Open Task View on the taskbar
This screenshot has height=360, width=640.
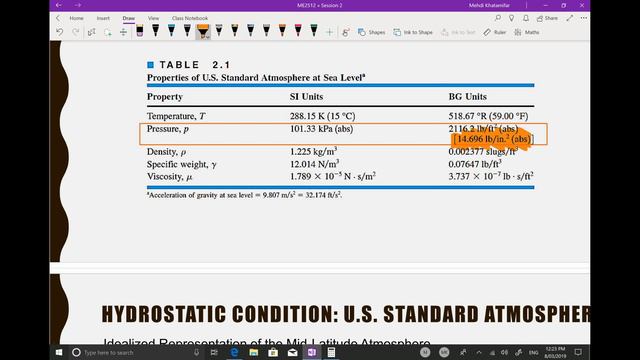click(214, 352)
